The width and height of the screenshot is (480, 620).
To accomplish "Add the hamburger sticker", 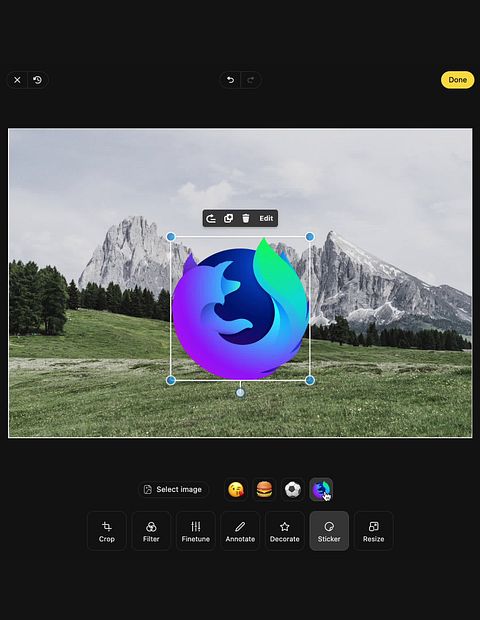I will tap(264, 490).
